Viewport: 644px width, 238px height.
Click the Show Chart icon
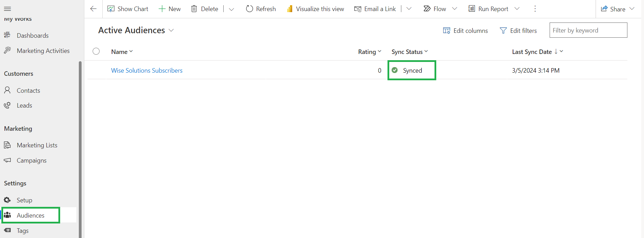[111, 9]
